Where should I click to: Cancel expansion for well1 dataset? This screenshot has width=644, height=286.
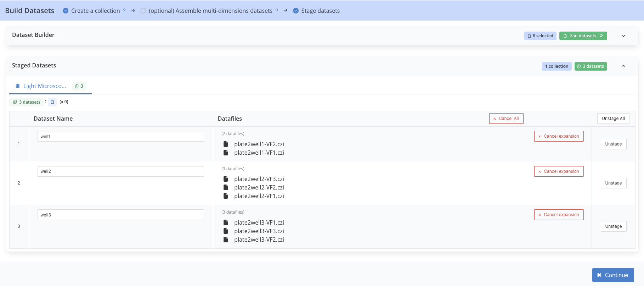559,136
